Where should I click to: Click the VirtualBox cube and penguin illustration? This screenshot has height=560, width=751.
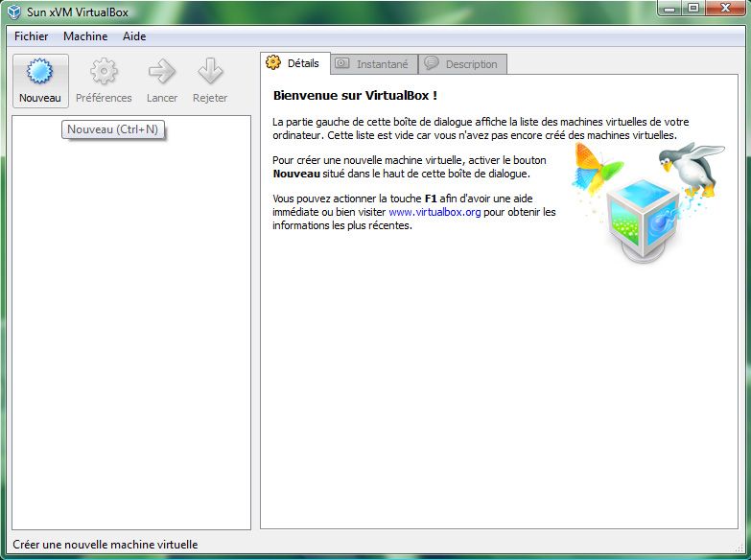647,202
